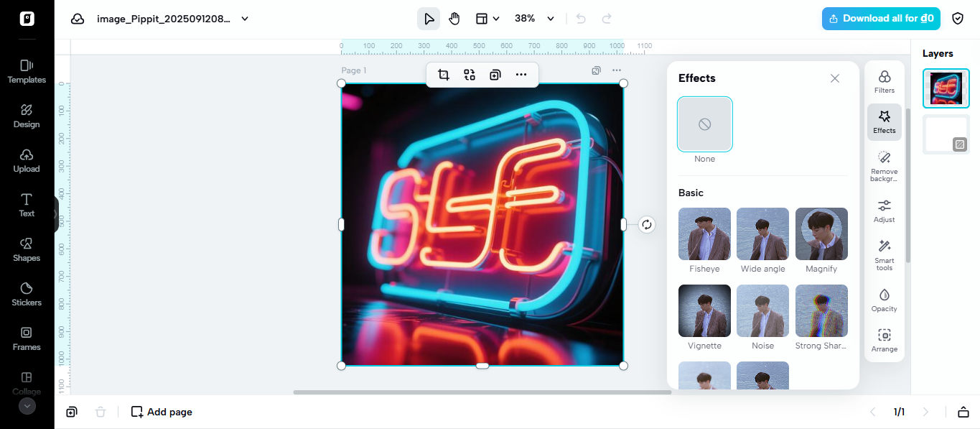Switch to the Filters tab
The width and height of the screenshot is (980, 429).
(884, 82)
